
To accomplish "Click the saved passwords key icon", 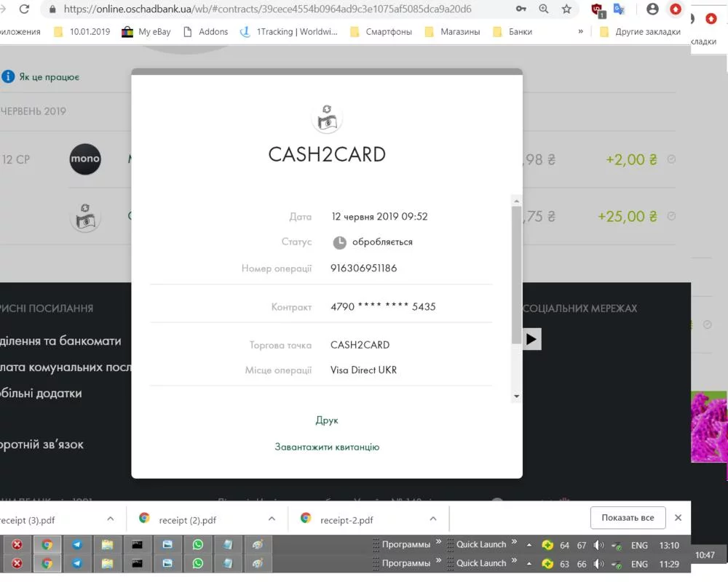I will tap(521, 9).
